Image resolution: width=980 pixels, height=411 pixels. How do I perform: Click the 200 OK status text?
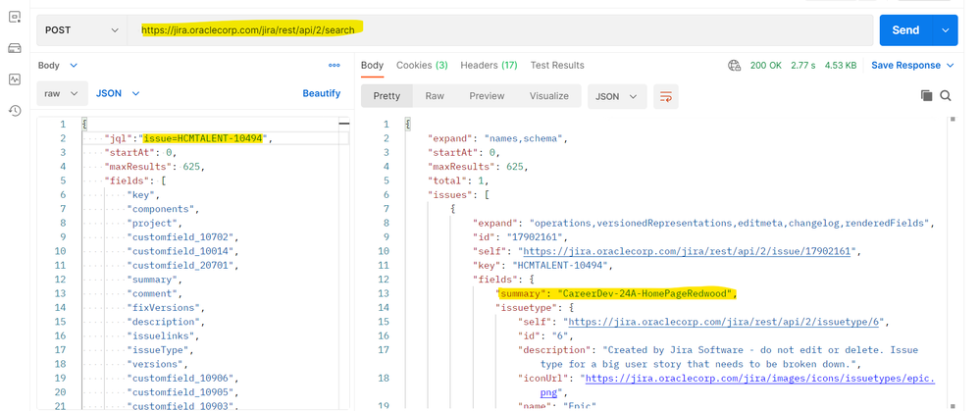[x=763, y=65]
